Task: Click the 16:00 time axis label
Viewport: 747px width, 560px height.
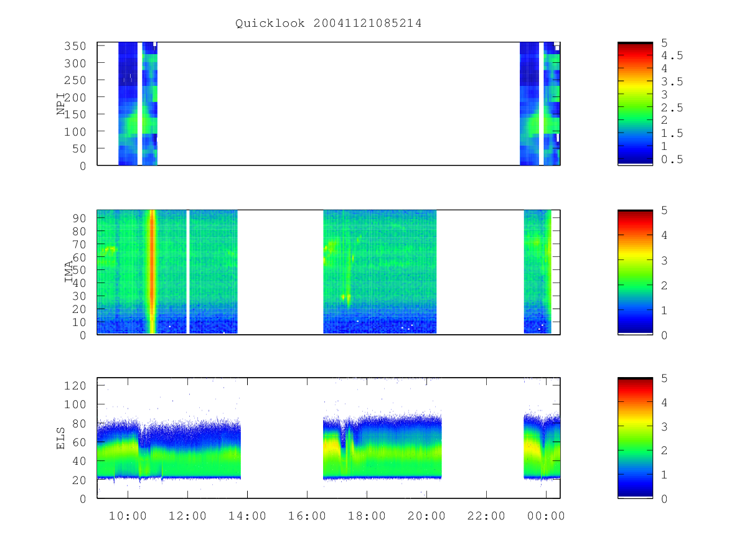Action: click(x=307, y=515)
